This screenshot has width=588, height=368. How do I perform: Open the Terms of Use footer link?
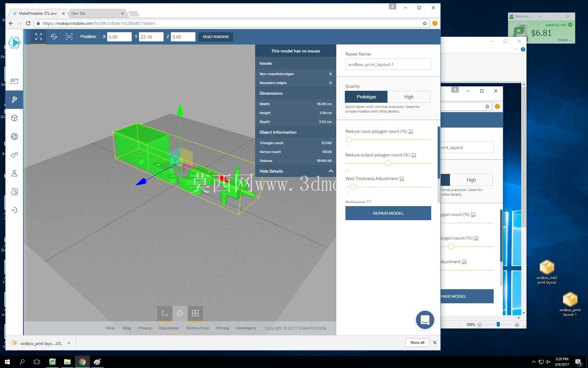pos(197,328)
